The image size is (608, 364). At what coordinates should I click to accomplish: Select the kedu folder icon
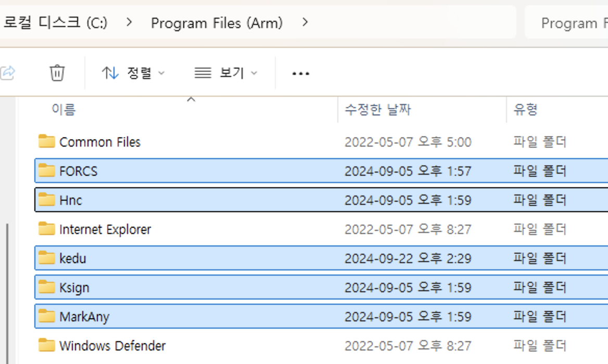(x=46, y=258)
